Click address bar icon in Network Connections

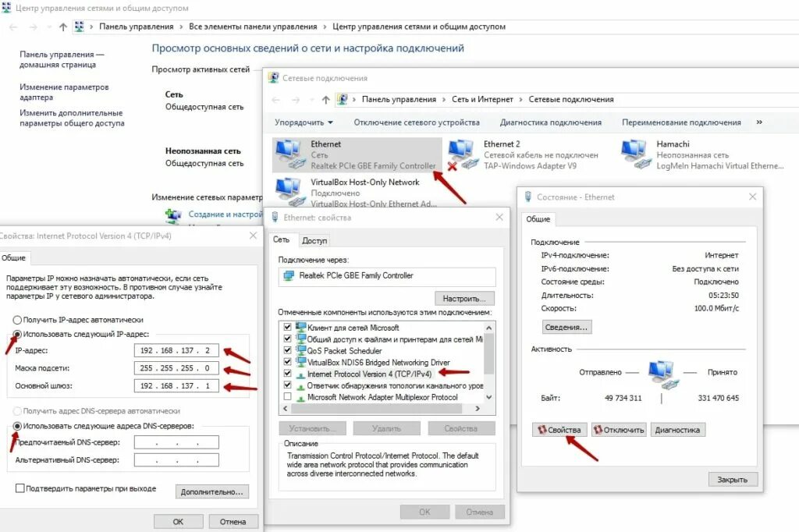coord(343,99)
